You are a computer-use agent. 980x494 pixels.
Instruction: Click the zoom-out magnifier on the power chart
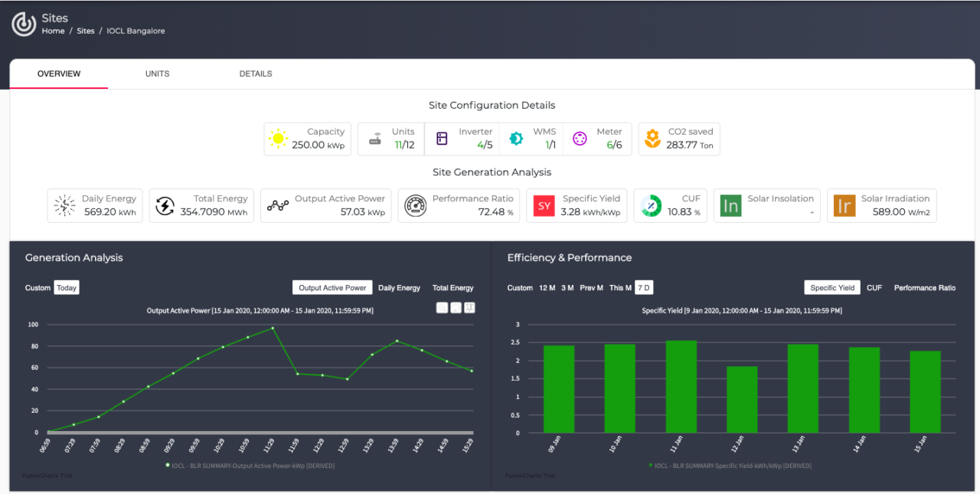[x=442, y=307]
